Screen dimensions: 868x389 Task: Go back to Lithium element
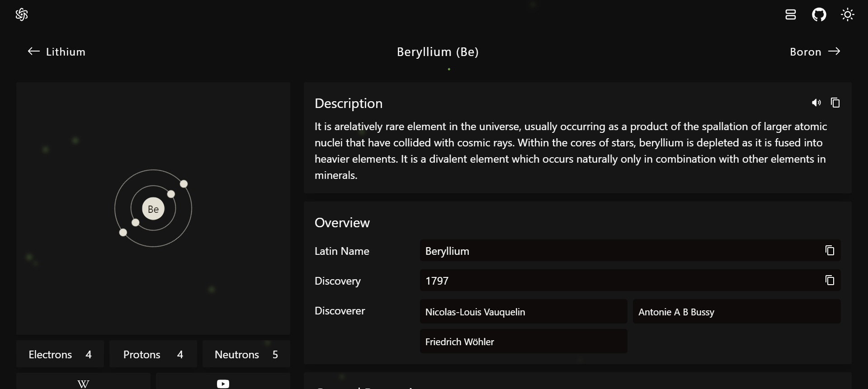pos(57,52)
